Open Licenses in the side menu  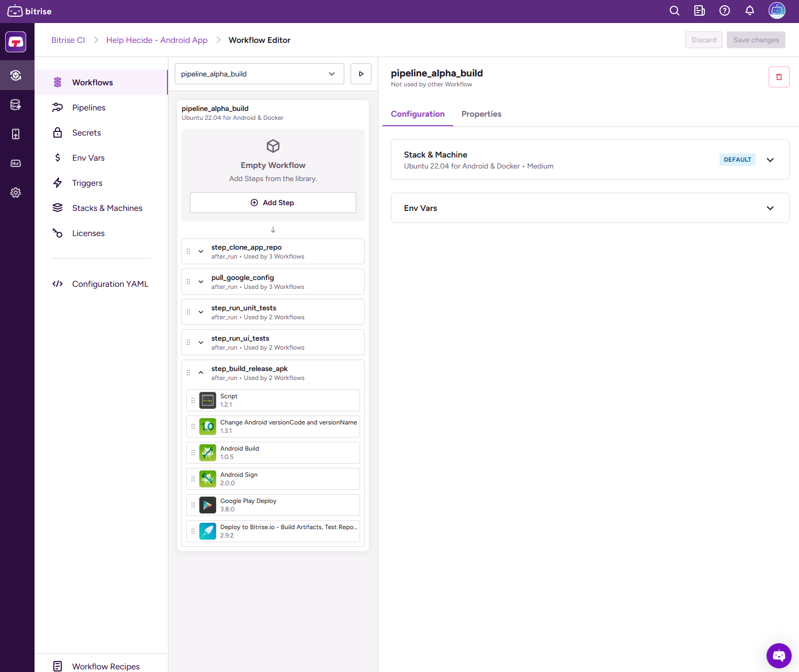[101, 233]
